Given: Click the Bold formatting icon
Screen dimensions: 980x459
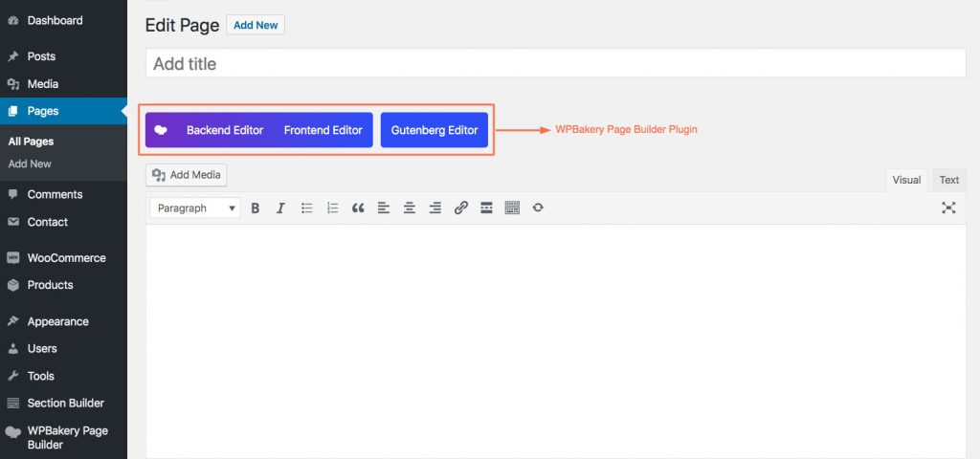Looking at the screenshot, I should pyautogui.click(x=256, y=208).
